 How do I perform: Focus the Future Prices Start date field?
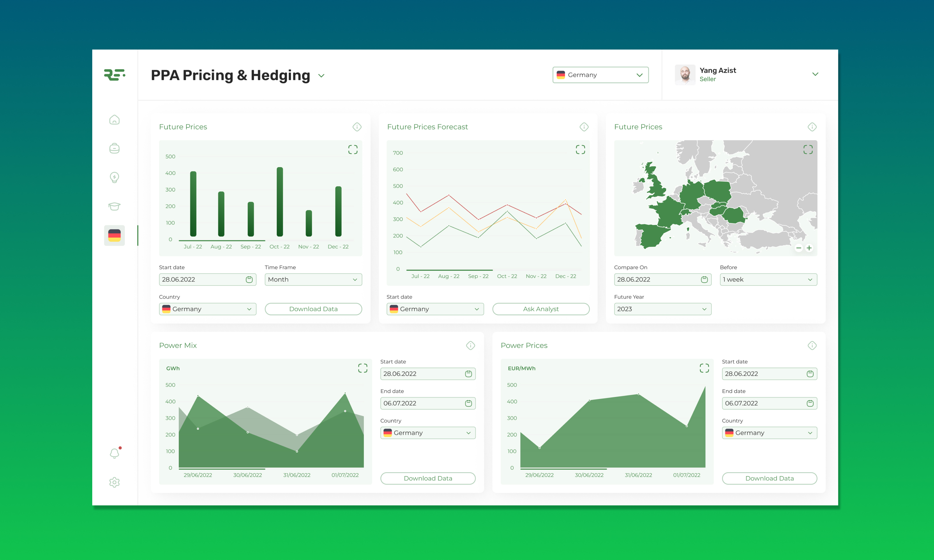[x=208, y=280]
